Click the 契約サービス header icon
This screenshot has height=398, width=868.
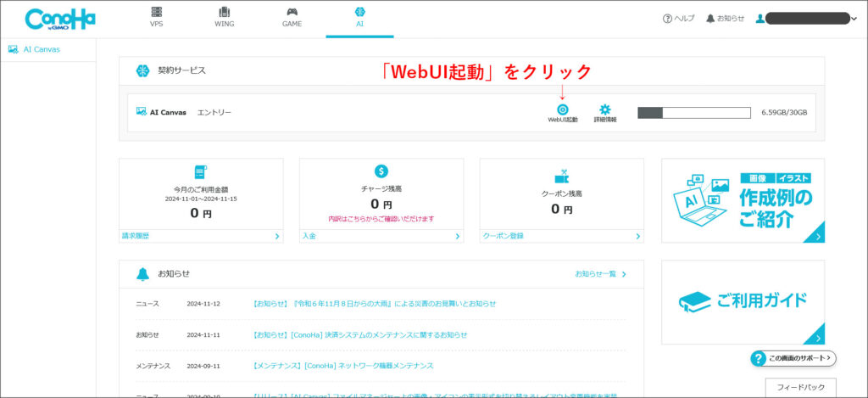(142, 71)
